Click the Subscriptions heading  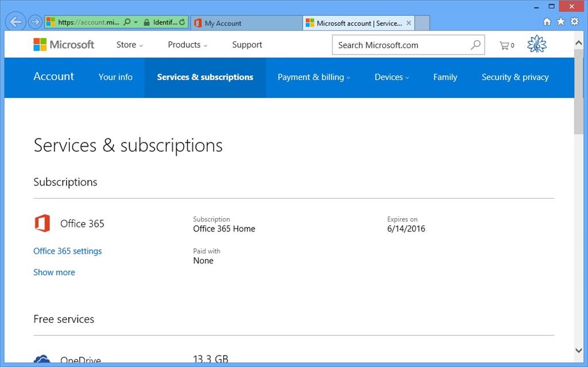pos(65,182)
